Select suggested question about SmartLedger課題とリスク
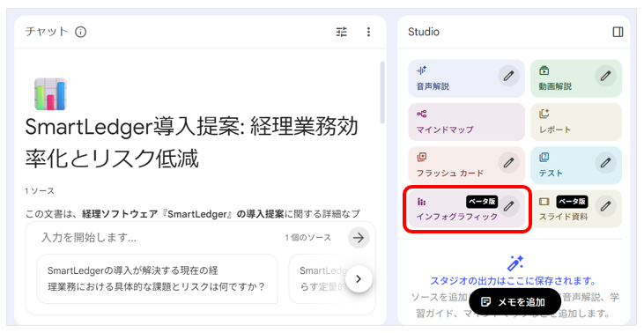644x333 pixels. pyautogui.click(x=158, y=278)
